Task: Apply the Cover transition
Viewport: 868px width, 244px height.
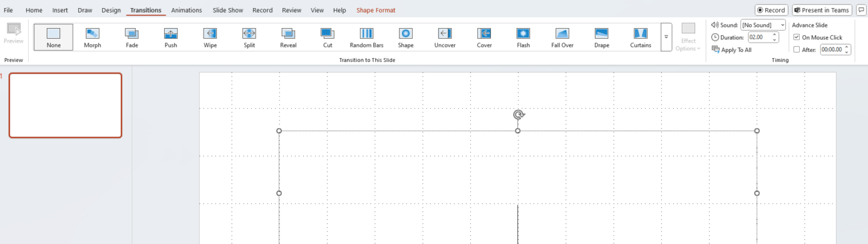Action: click(x=484, y=37)
